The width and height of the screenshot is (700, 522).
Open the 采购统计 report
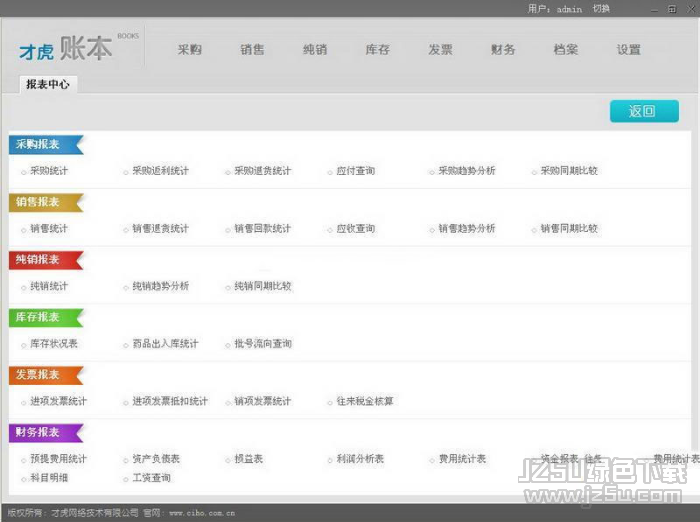[49, 171]
